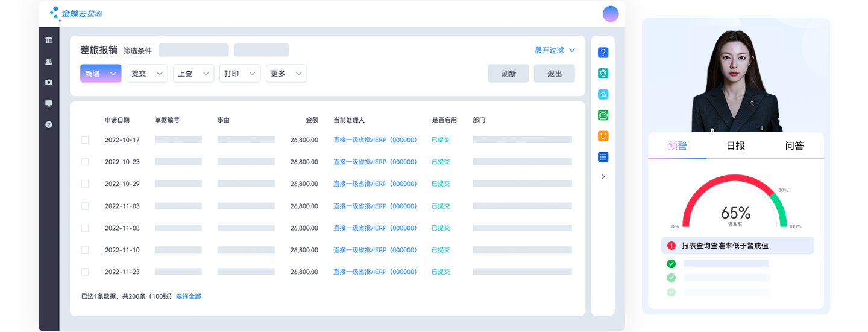Expand the 展开过滤 filter section
The image size is (868, 332).
[x=555, y=50]
